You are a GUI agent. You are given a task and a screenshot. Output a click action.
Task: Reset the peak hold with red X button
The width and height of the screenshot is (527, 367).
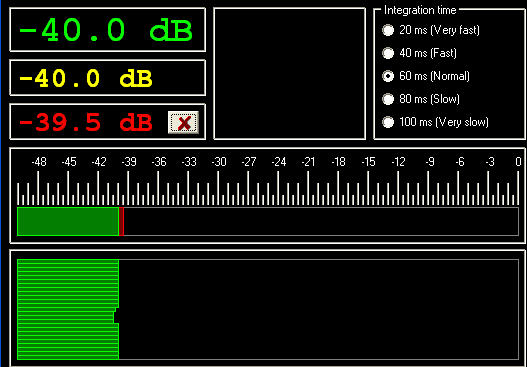click(x=183, y=122)
